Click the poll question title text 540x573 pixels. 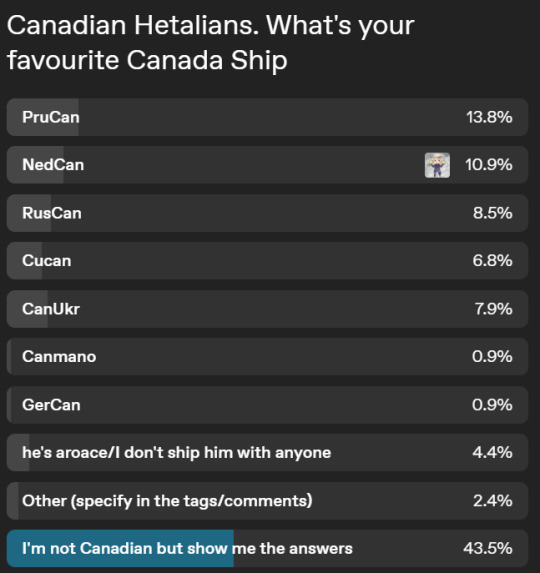[x=211, y=42]
